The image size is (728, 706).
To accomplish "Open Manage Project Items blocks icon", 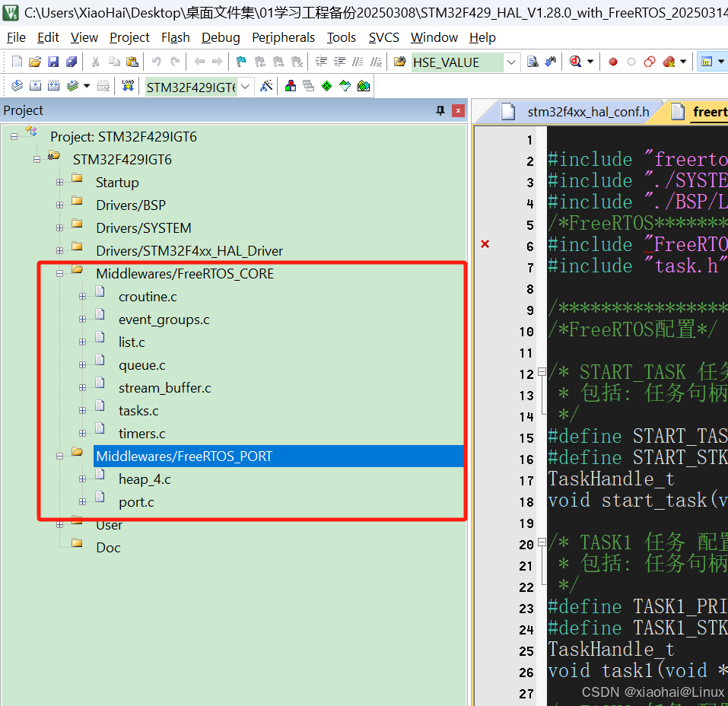I will [x=290, y=86].
